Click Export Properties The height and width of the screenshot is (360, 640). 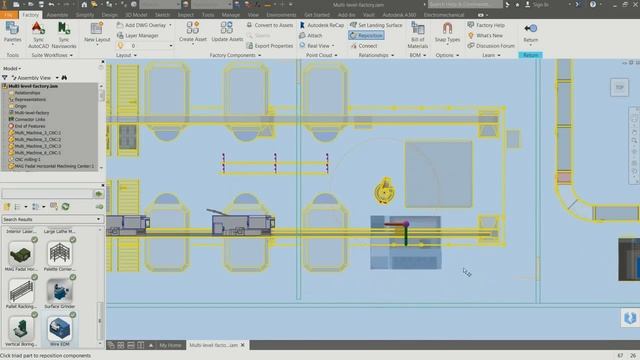(270, 46)
